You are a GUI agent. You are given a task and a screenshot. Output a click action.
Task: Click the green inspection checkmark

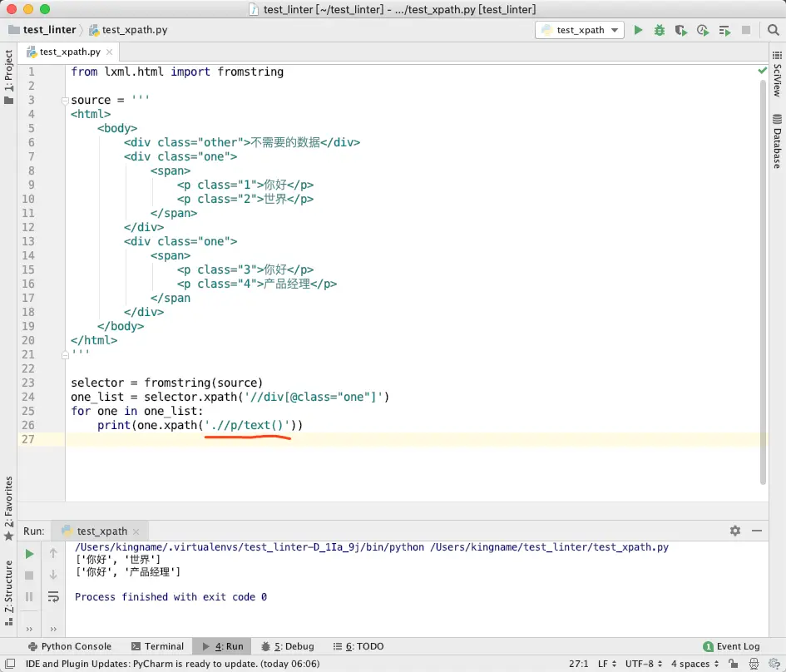[x=763, y=71]
